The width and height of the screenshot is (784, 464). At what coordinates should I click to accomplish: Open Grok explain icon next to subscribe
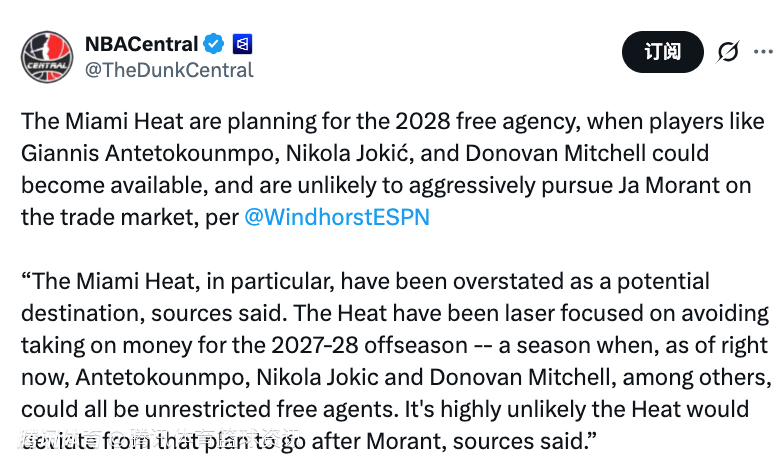[729, 52]
